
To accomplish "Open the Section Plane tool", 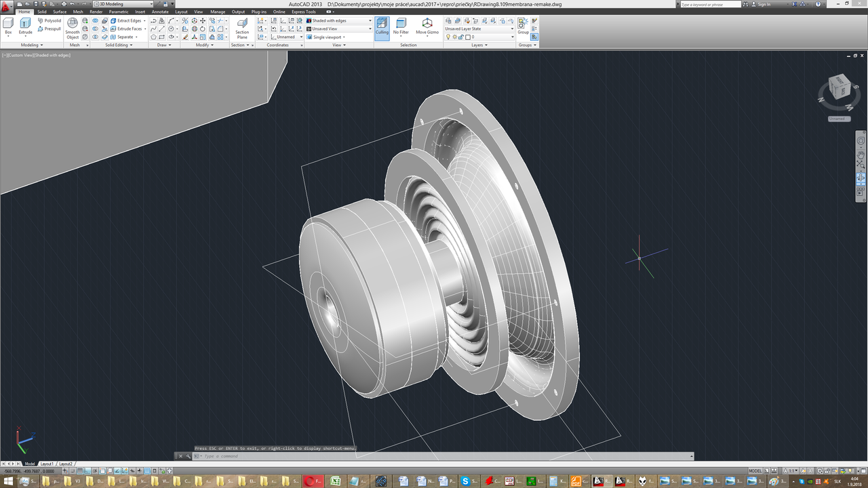I will pos(242,28).
